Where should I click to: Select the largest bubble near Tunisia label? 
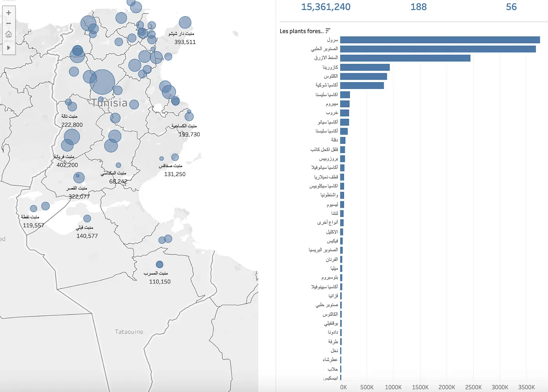point(103,81)
